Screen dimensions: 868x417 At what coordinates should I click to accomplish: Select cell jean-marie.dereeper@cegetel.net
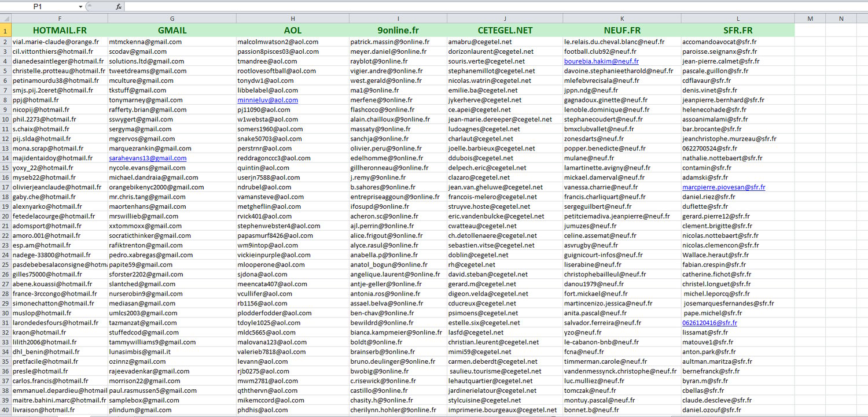coord(505,119)
